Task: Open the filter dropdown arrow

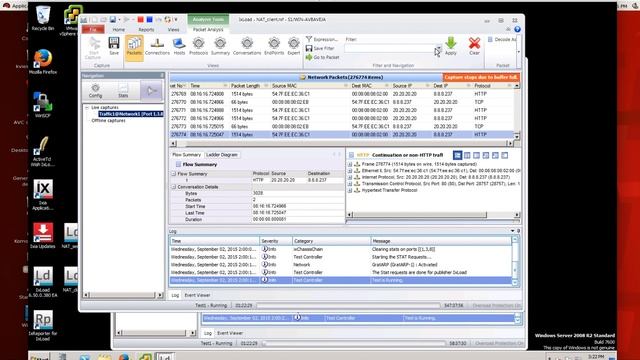Action: click(438, 48)
